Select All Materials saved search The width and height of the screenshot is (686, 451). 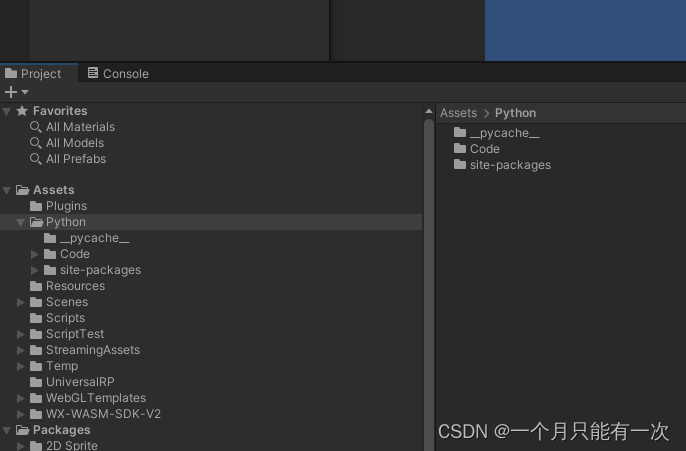click(x=80, y=127)
